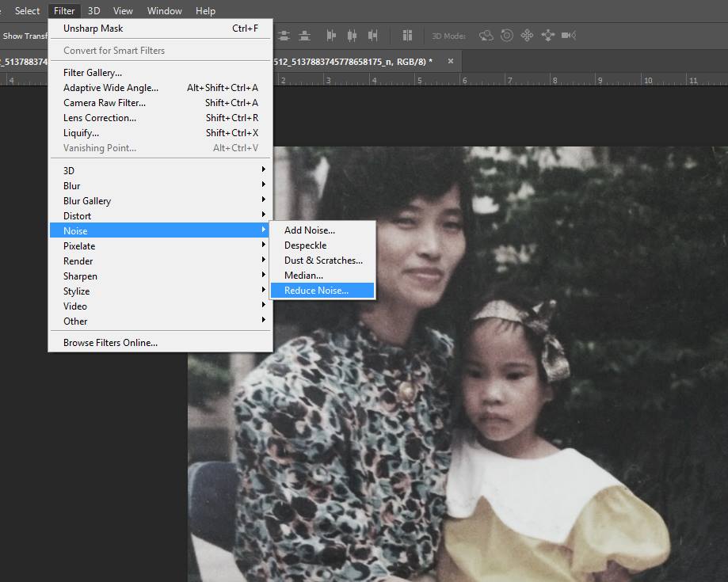The width and height of the screenshot is (728, 582).
Task: Click the 3D scale camera icon
Action: tap(568, 36)
